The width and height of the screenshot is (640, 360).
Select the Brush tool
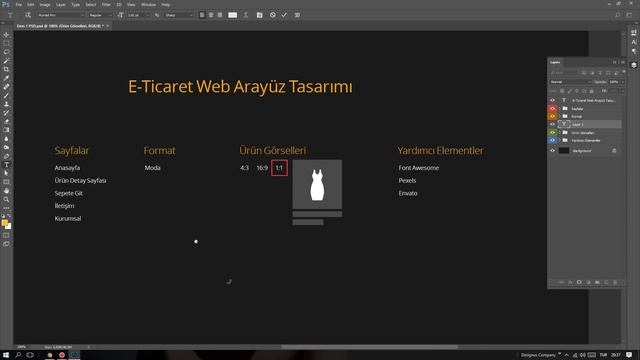[x=6, y=96]
